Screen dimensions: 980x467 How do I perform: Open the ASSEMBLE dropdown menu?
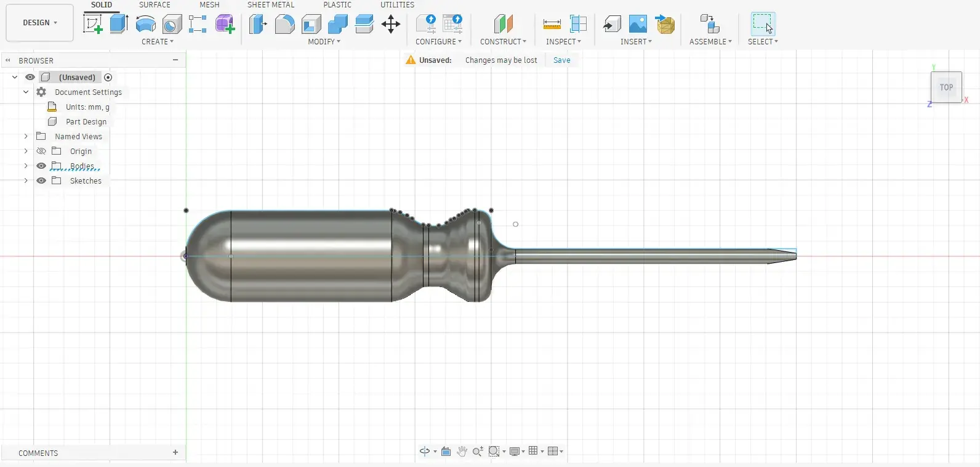click(x=710, y=42)
